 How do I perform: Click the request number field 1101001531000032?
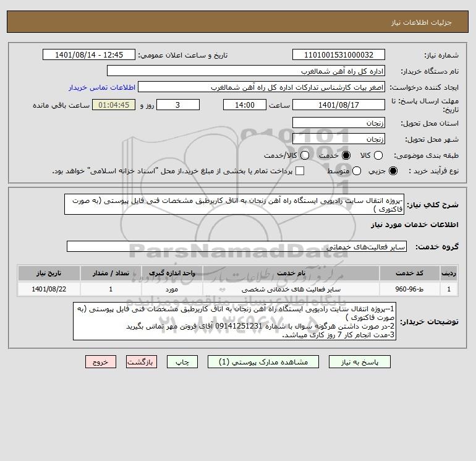tap(339, 54)
